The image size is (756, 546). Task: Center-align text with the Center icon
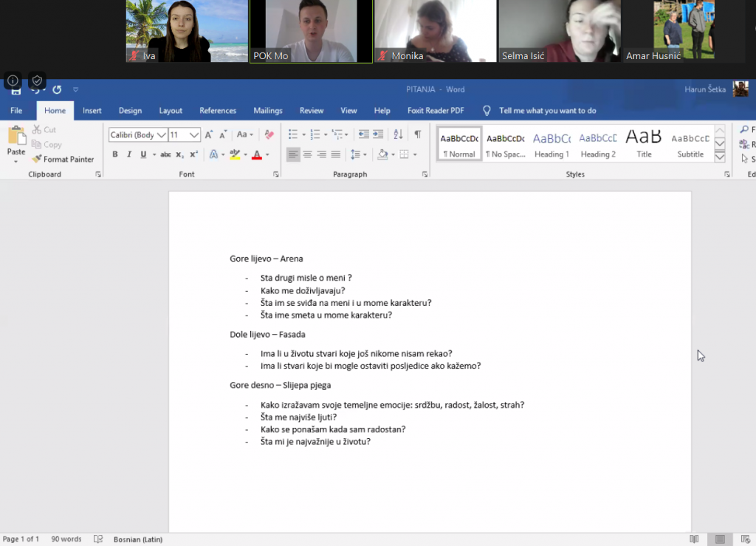tap(308, 154)
